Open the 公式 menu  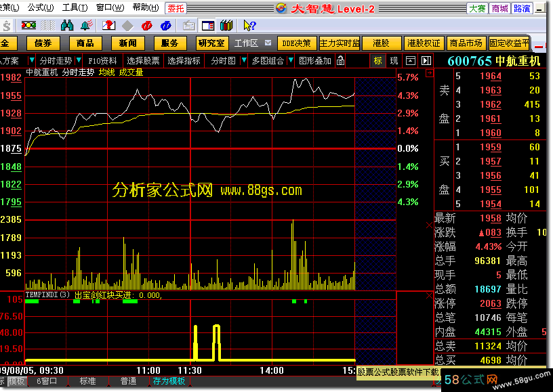(41, 7)
